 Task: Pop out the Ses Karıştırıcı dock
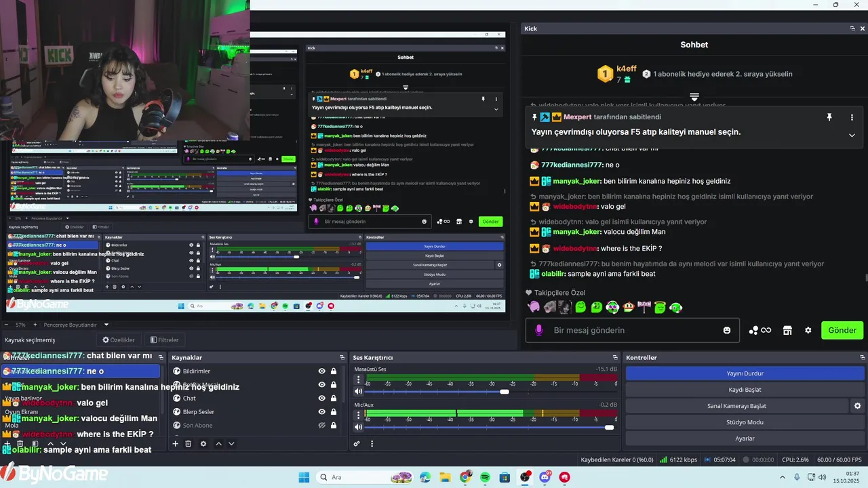point(614,357)
